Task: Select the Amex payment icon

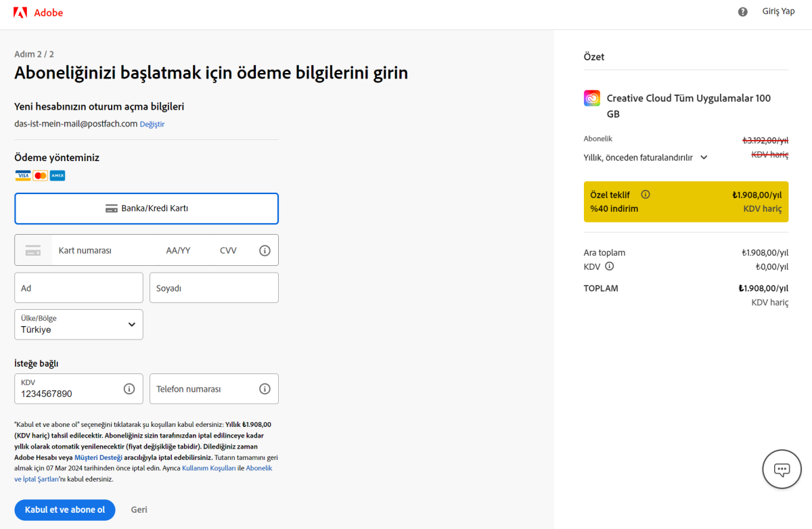Action: 57,175
